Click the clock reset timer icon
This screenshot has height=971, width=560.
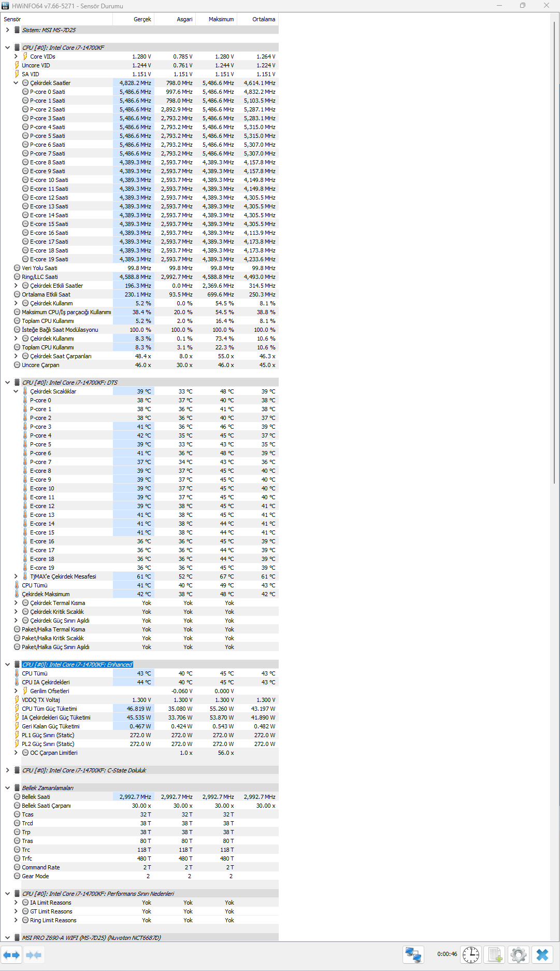coord(471,954)
